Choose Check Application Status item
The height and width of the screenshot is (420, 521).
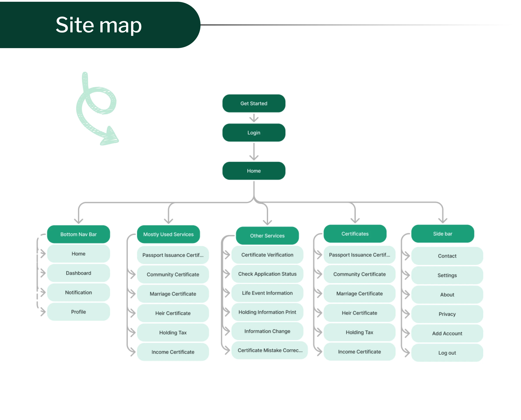267,274
